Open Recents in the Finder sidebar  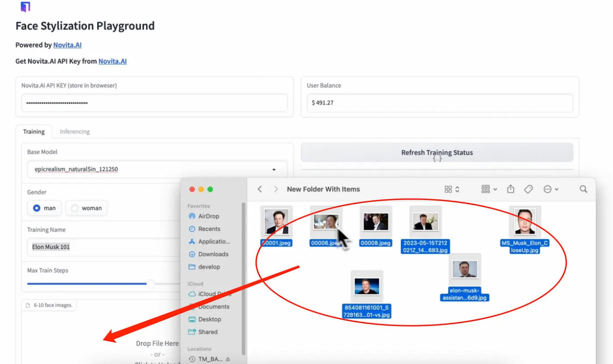click(x=209, y=229)
